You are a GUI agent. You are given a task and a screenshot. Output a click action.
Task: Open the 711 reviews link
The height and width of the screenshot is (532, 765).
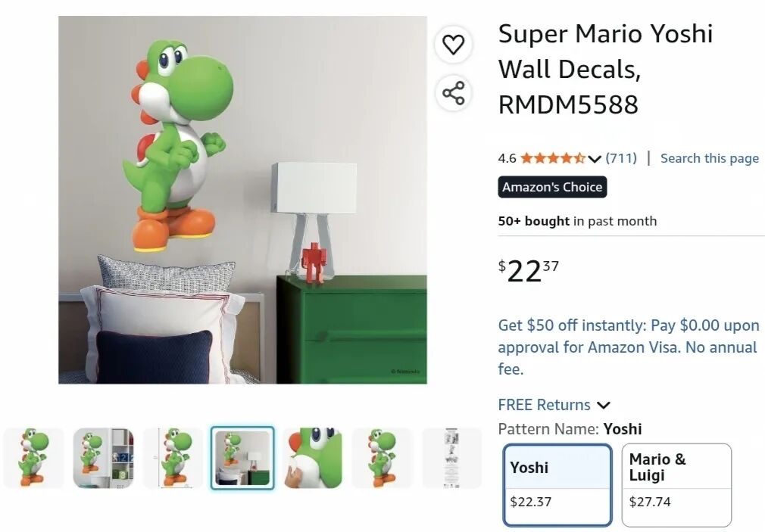pos(621,158)
